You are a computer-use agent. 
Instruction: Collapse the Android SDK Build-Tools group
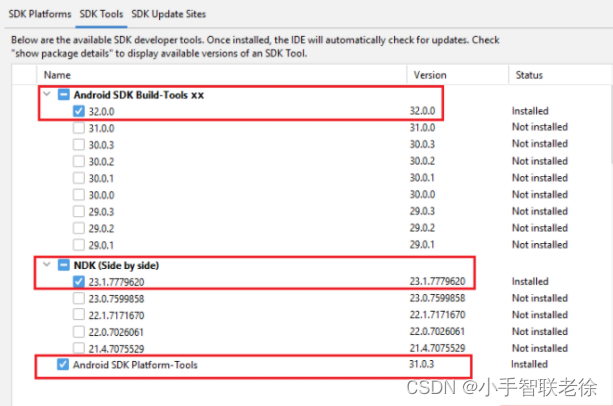47,94
